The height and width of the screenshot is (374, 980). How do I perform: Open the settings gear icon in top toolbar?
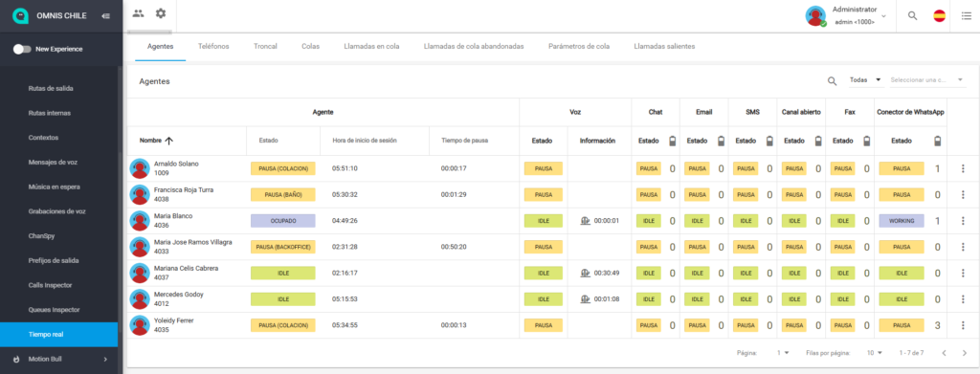tap(161, 13)
